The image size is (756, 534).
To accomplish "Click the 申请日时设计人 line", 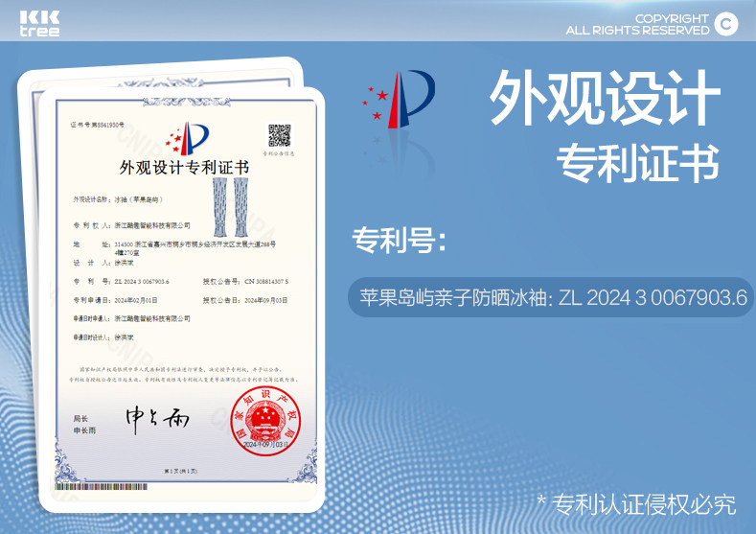I will pos(103,337).
